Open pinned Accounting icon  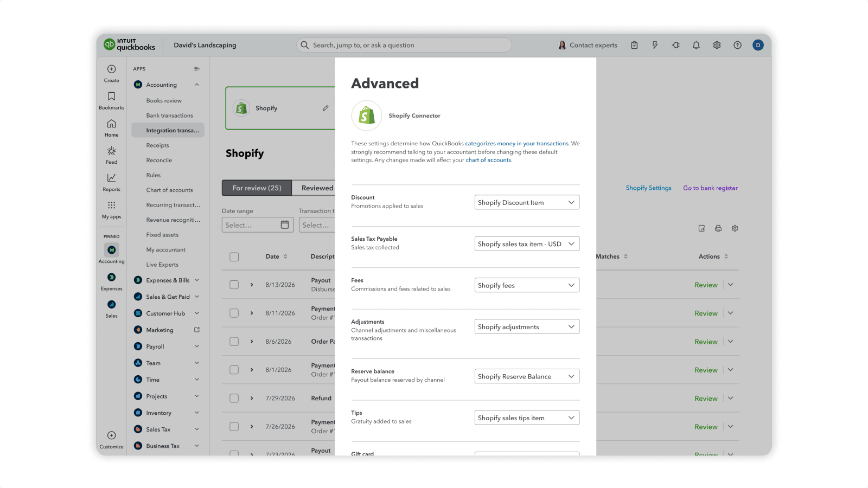coord(111,250)
